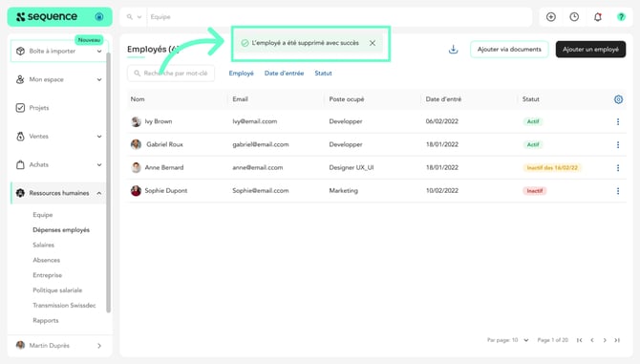Screen dimensions: 640x364
Task: Open the search type dropdown arrow
Action: [x=139, y=17]
